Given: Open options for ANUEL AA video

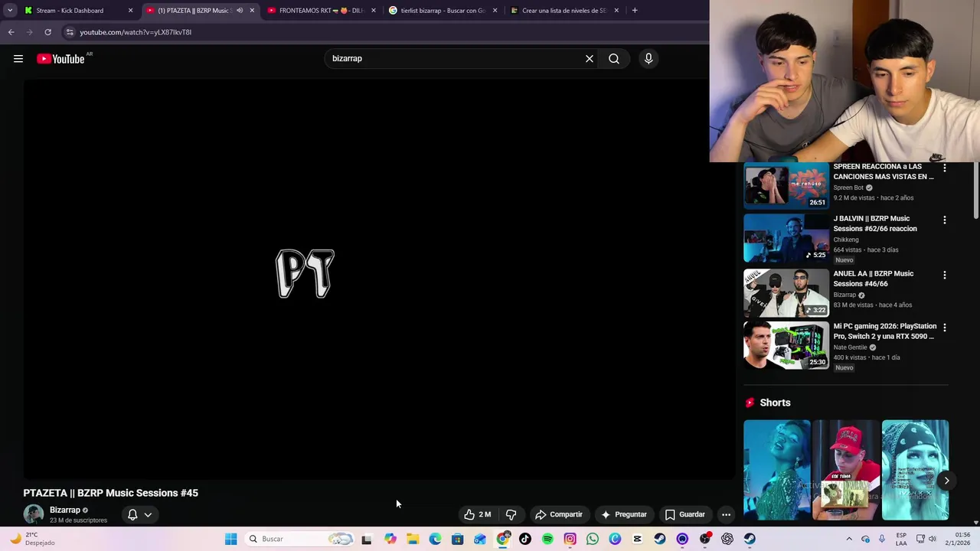Looking at the screenshot, I should (x=944, y=275).
